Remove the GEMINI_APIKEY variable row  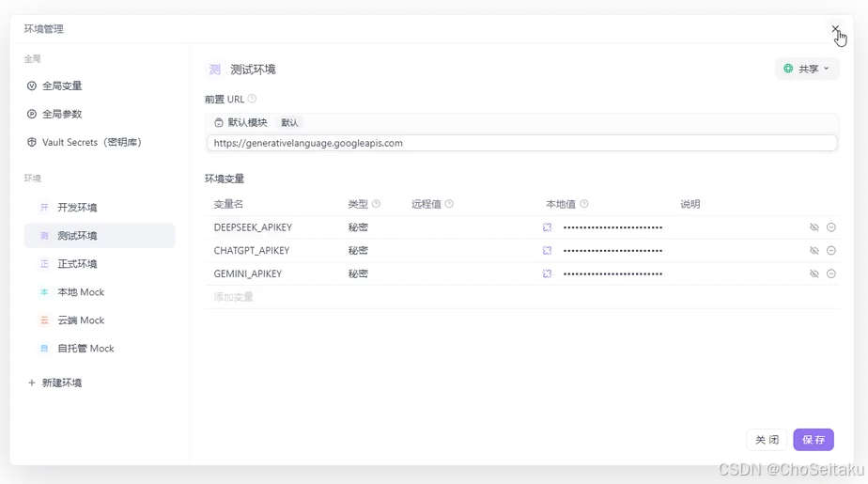831,273
